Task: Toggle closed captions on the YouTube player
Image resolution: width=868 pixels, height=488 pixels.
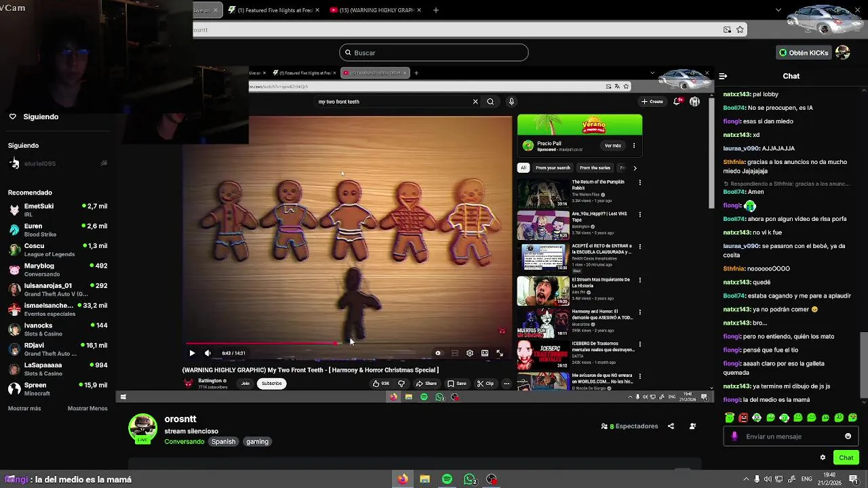Action: click(454, 353)
